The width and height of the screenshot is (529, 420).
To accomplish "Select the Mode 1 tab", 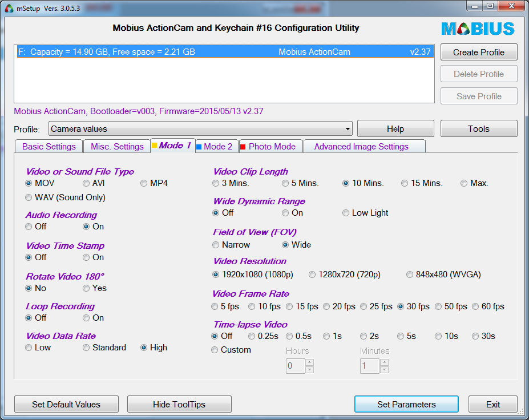I will 172,146.
